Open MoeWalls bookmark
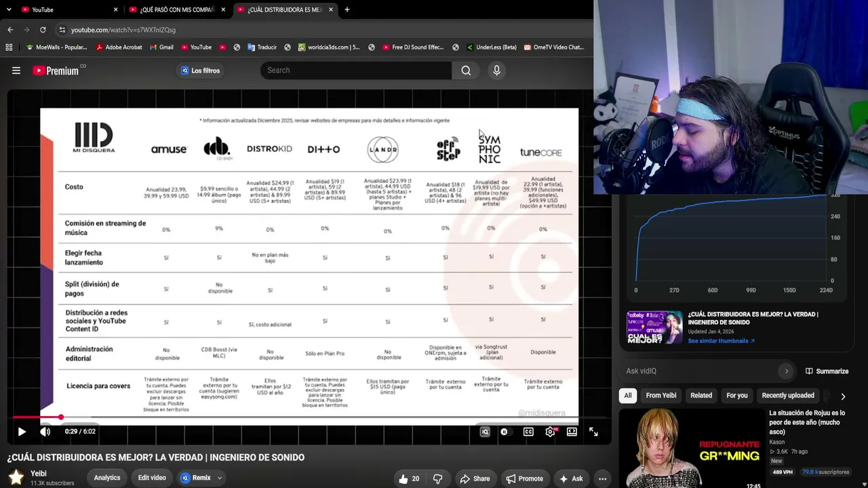The height and width of the screenshot is (488, 868). point(56,47)
